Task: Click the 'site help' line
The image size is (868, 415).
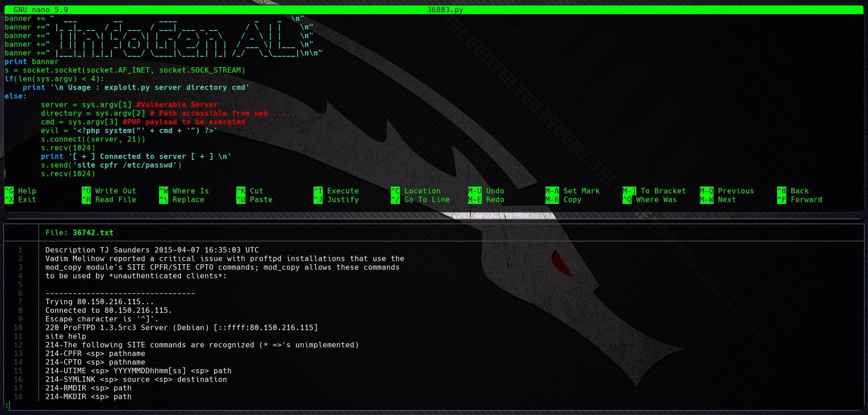Action: 66,336
